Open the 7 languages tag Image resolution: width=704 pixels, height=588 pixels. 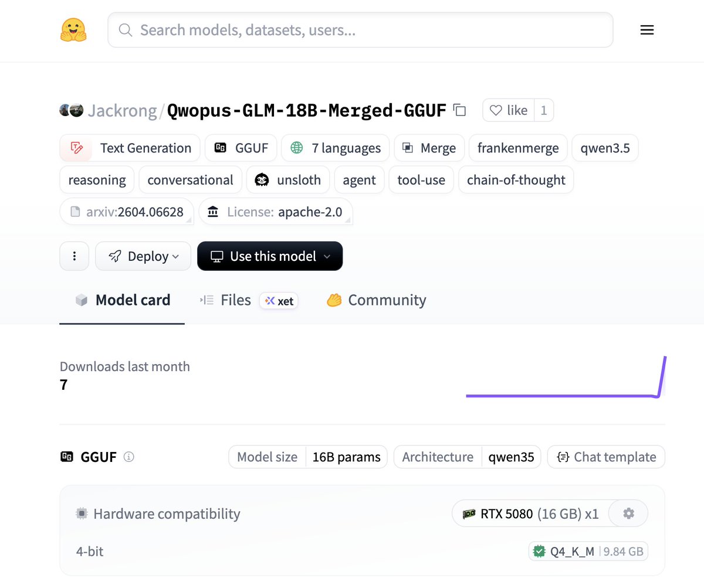click(x=335, y=148)
